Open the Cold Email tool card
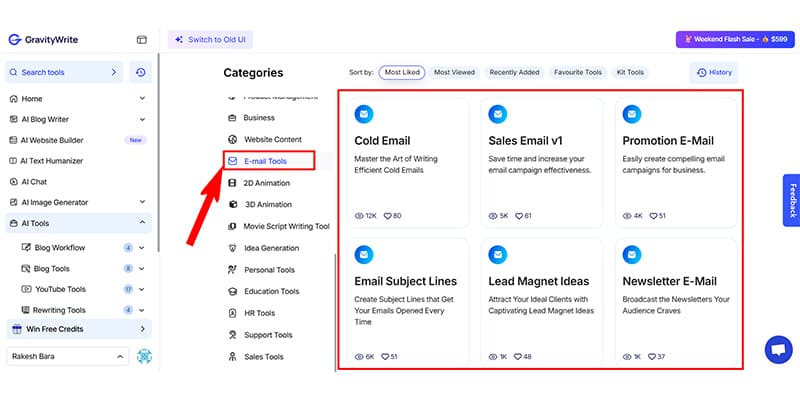The image size is (800, 400). [408, 163]
